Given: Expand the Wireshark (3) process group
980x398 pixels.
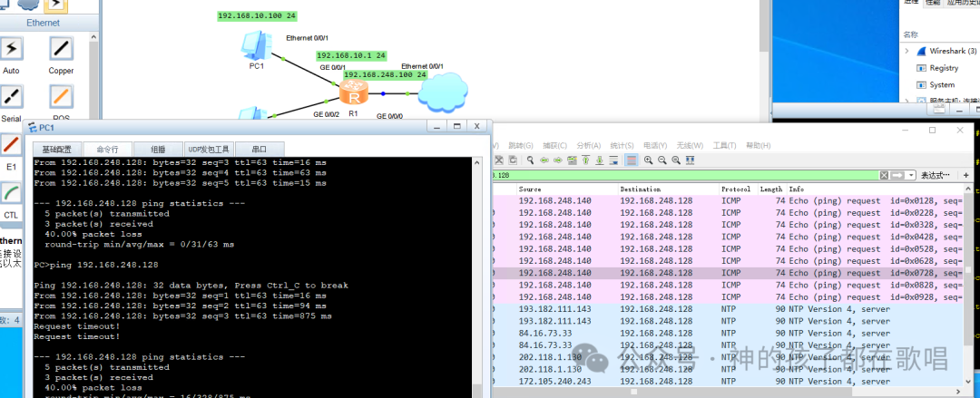Looking at the screenshot, I should (906, 51).
